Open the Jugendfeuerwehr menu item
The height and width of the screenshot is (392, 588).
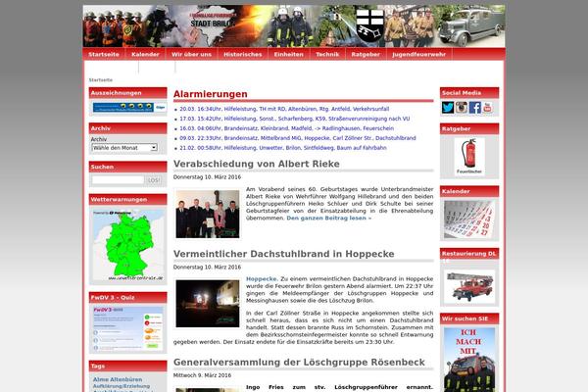coord(419,55)
